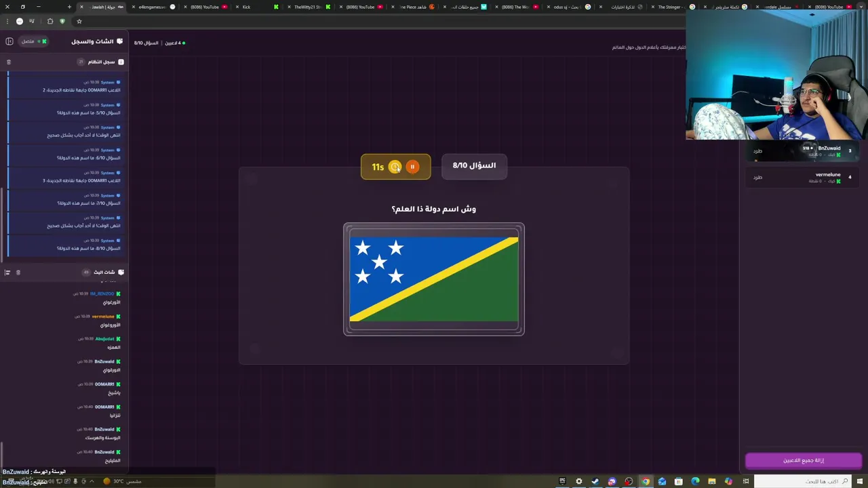
Task: Switch to the One Piece tab
Action: (412, 7)
